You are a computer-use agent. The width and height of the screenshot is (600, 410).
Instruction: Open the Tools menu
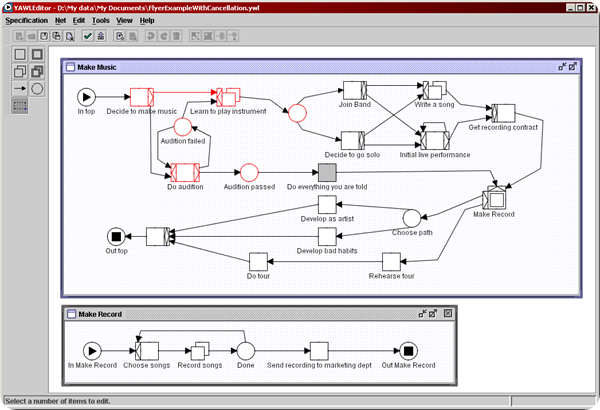pyautogui.click(x=101, y=21)
